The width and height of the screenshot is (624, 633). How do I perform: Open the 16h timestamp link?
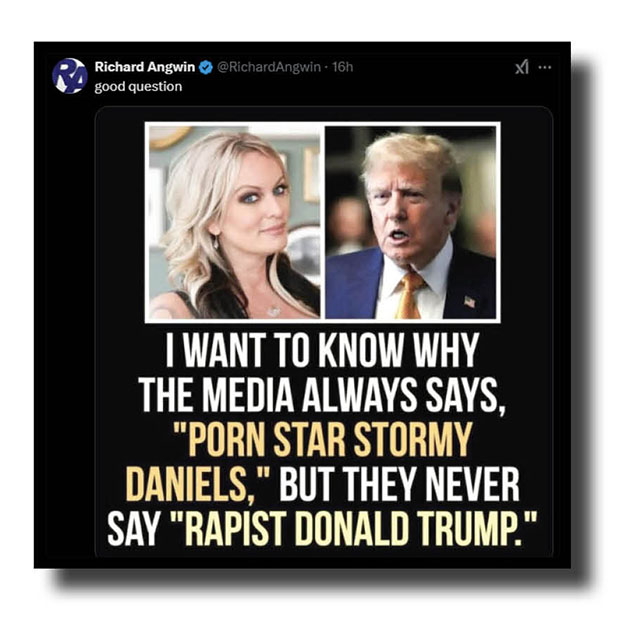343,67
